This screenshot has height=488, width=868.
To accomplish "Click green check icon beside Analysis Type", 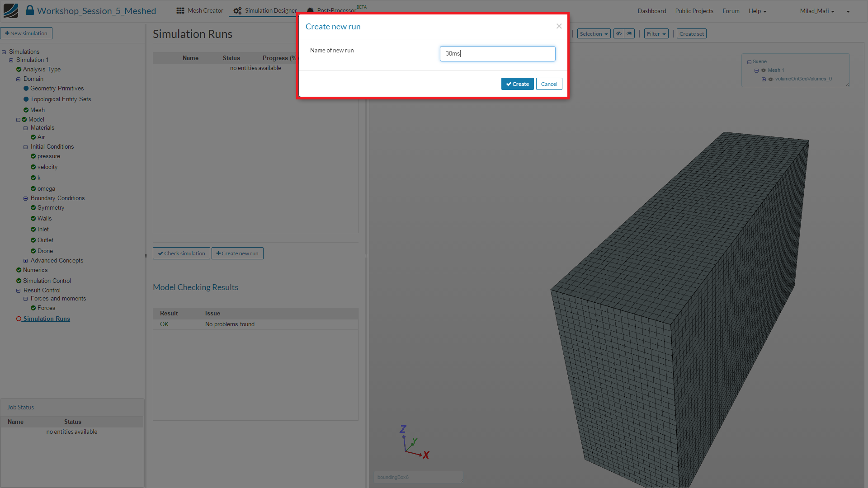I will click(x=19, y=69).
